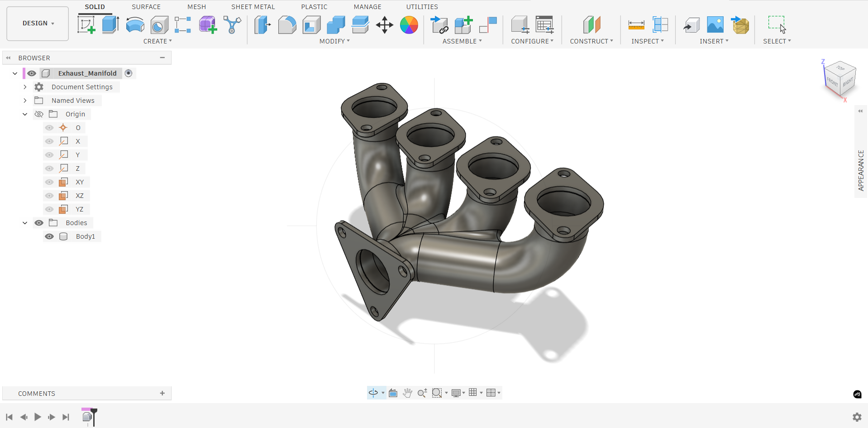Expand the Named Views folder
The height and width of the screenshot is (428, 868).
[x=25, y=101]
